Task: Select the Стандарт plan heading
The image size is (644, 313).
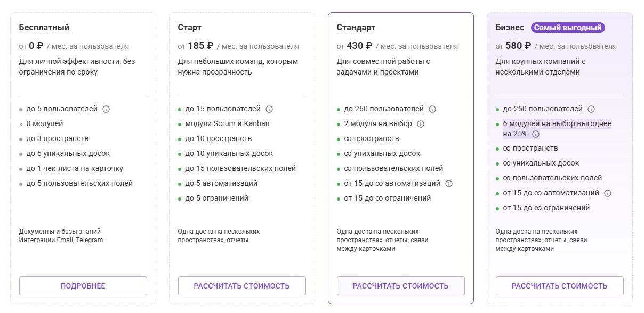Action: pos(356,28)
